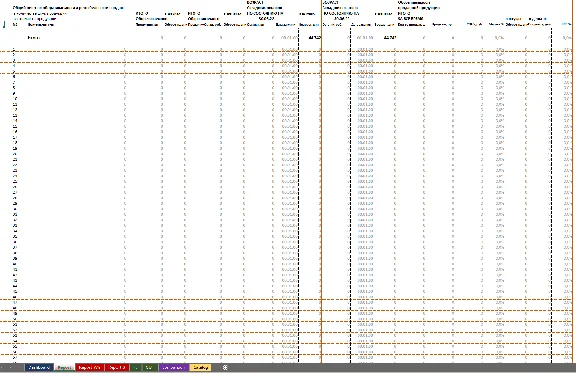Screen dimensions: 576x373
Task: Open the second red sheet tab
Action: click(x=117, y=367)
